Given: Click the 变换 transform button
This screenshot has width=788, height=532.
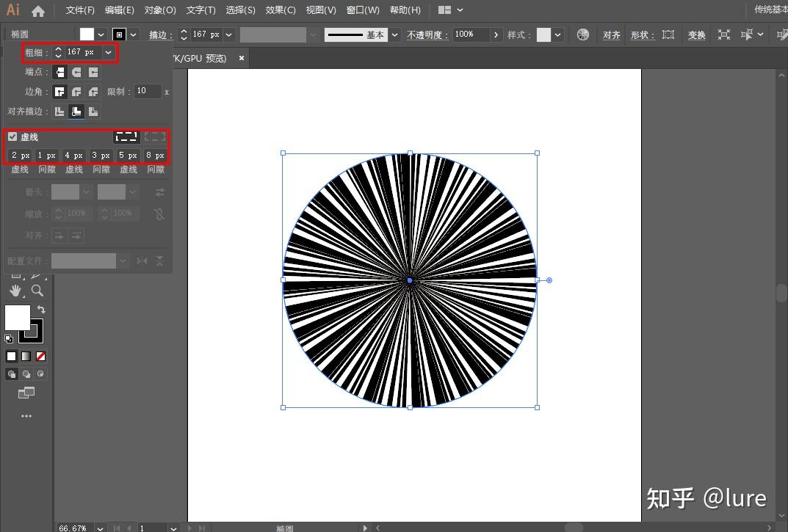Looking at the screenshot, I should pyautogui.click(x=696, y=34).
